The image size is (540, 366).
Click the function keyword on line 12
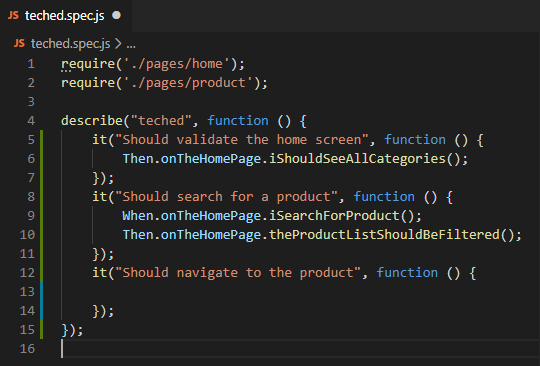pyautogui.click(x=407, y=273)
